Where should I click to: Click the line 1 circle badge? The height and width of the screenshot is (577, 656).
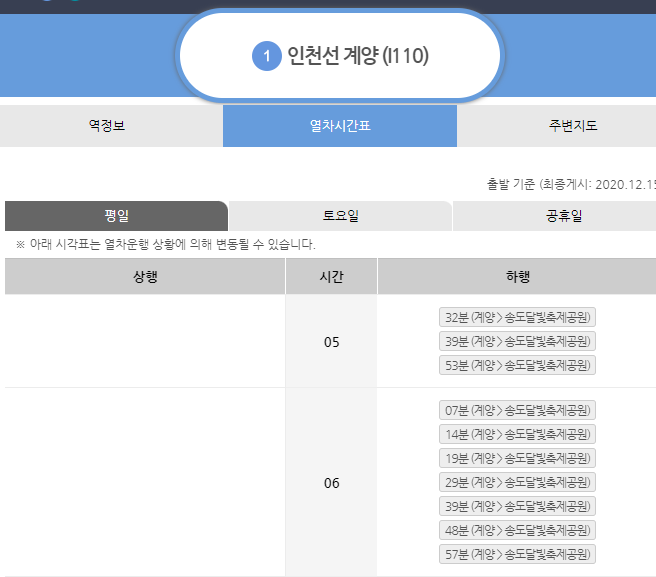(x=266, y=56)
